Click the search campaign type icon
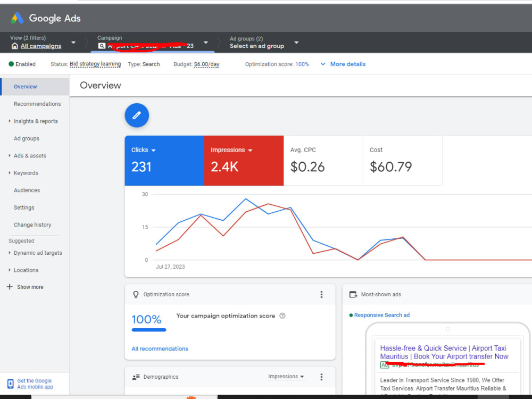The height and width of the screenshot is (399, 532). tap(102, 46)
